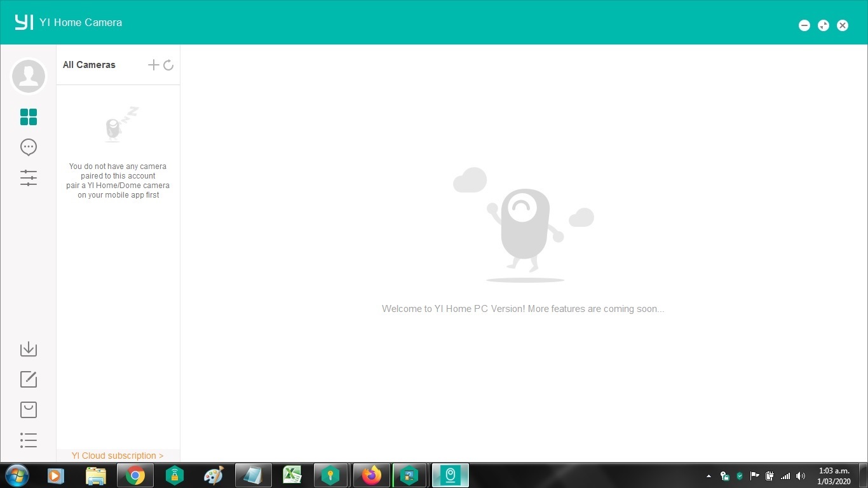Screen dimensions: 868x488
Task: Switch to the notepad app in taskbar
Action: [253, 475]
